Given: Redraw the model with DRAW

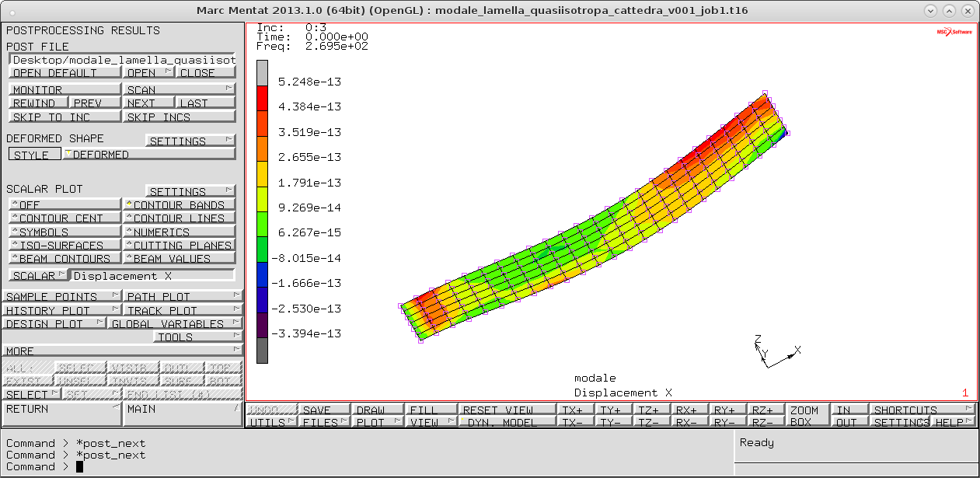Looking at the screenshot, I should click(378, 410).
